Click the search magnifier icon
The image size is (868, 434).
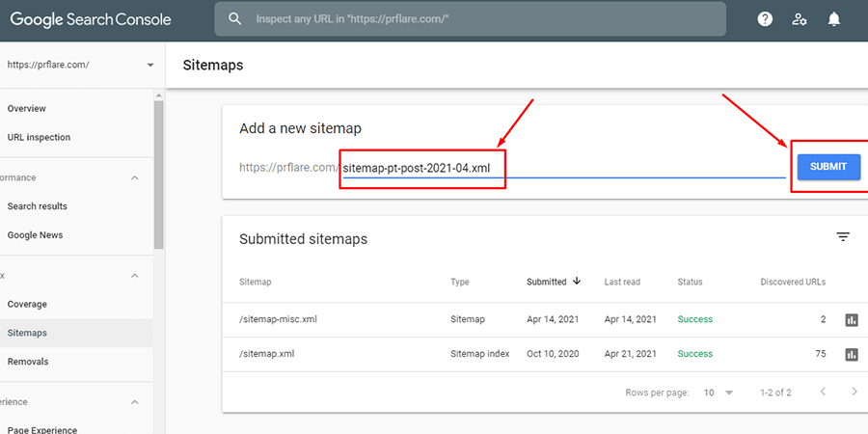point(234,18)
